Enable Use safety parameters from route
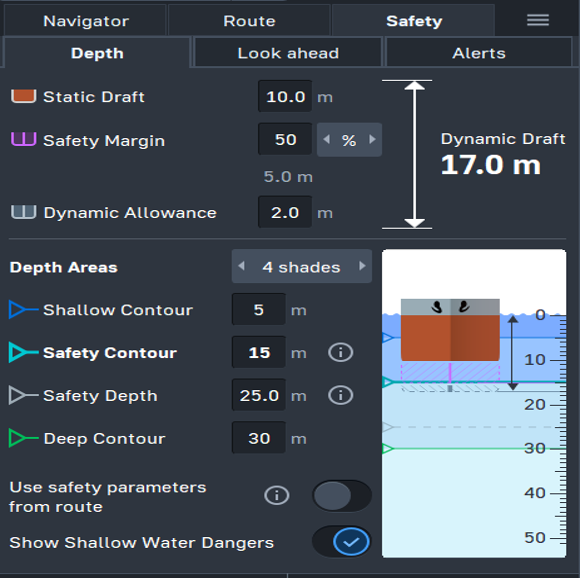This screenshot has height=579, width=581. tap(342, 496)
